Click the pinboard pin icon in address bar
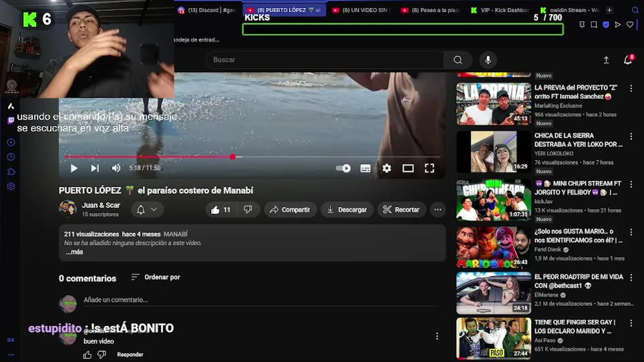 (x=582, y=25)
